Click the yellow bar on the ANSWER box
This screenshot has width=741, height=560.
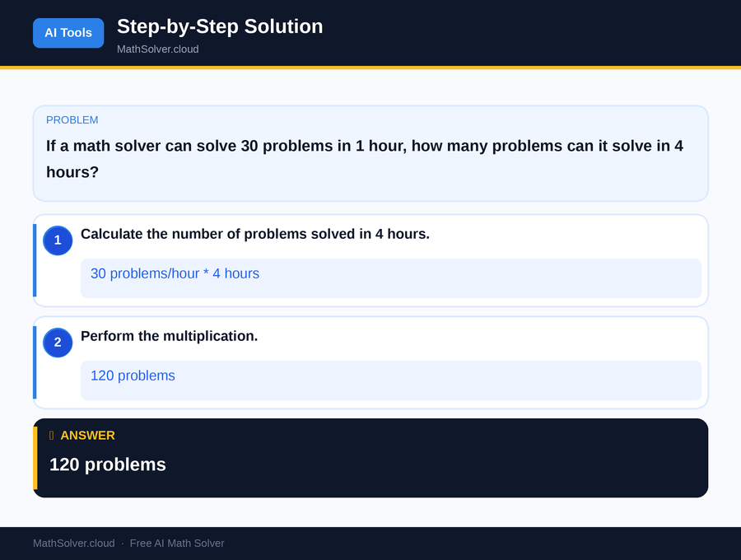coord(35,457)
